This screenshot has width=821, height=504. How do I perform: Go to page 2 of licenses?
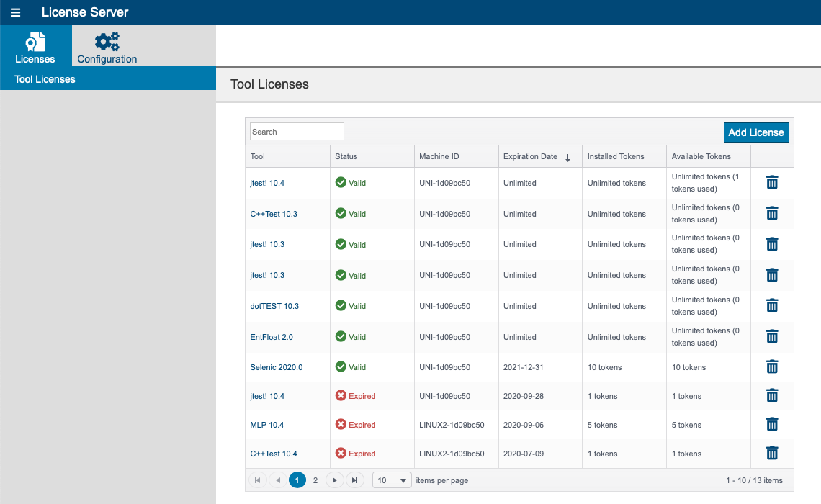pyautogui.click(x=315, y=480)
